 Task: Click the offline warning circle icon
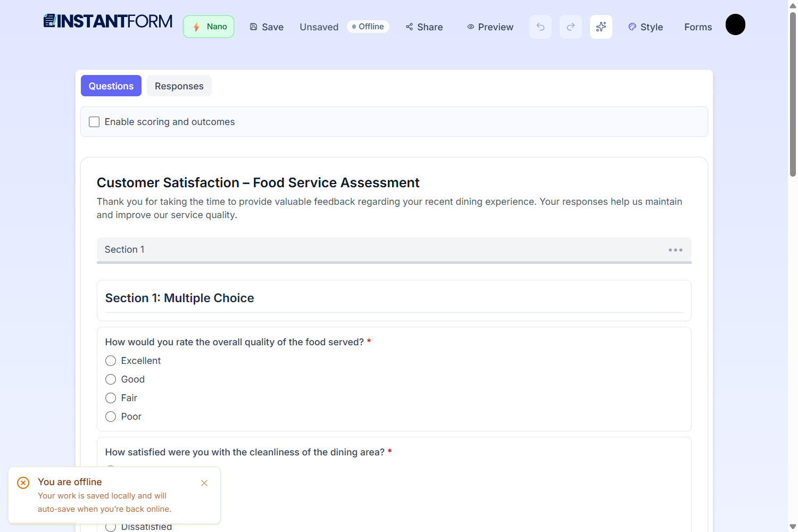point(23,483)
